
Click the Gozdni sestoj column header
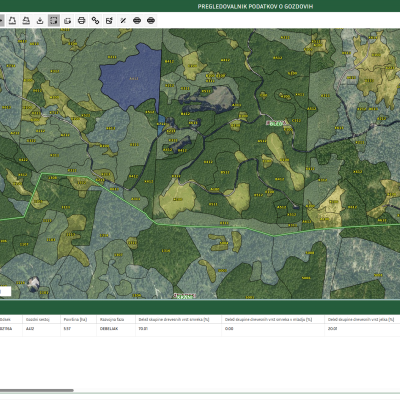click(37, 319)
